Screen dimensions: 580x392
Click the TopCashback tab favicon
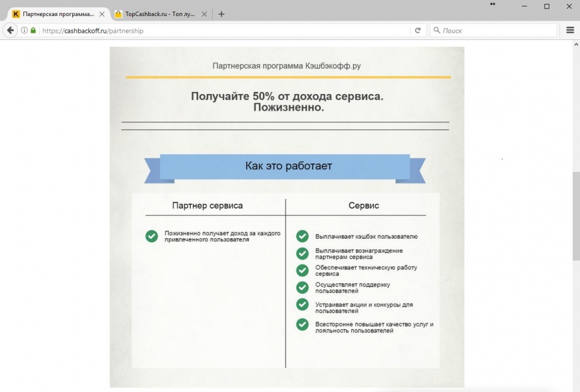coord(119,14)
